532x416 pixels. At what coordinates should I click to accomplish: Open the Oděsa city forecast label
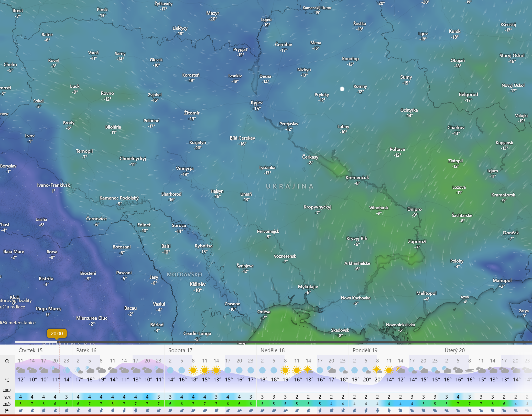tap(264, 312)
